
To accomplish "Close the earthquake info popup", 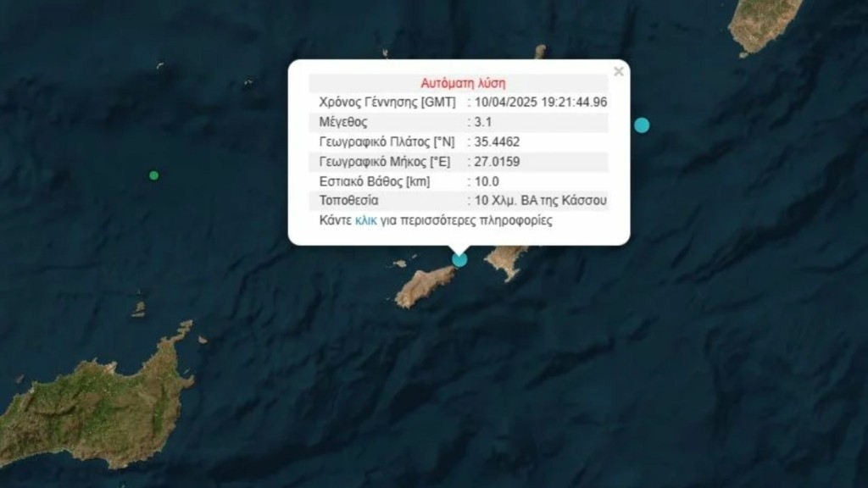I will click(x=619, y=71).
